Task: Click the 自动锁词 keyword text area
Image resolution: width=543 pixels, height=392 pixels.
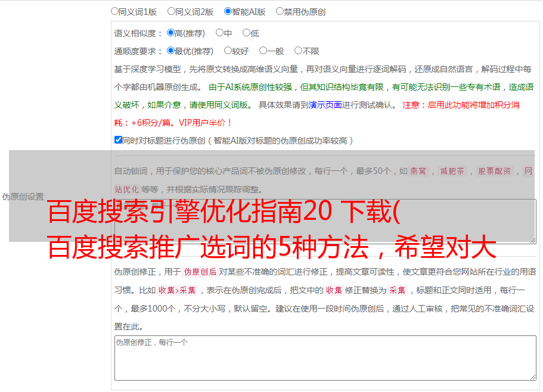Action: tap(325, 222)
